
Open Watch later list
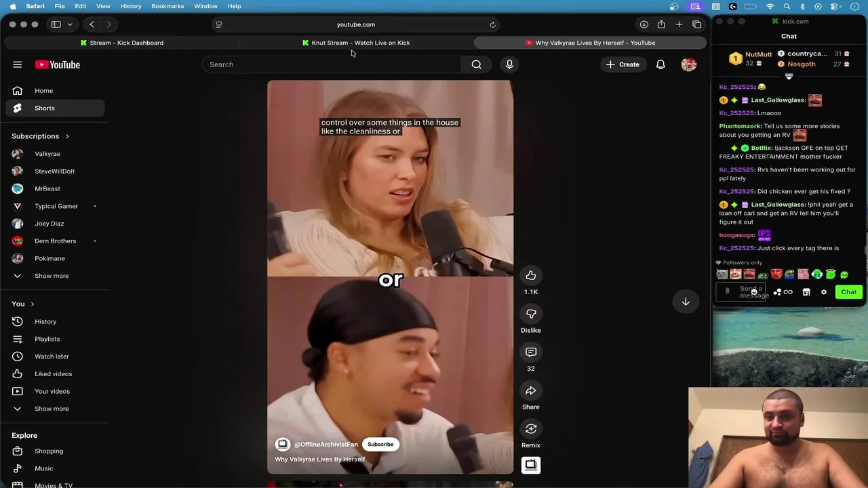tap(54, 357)
